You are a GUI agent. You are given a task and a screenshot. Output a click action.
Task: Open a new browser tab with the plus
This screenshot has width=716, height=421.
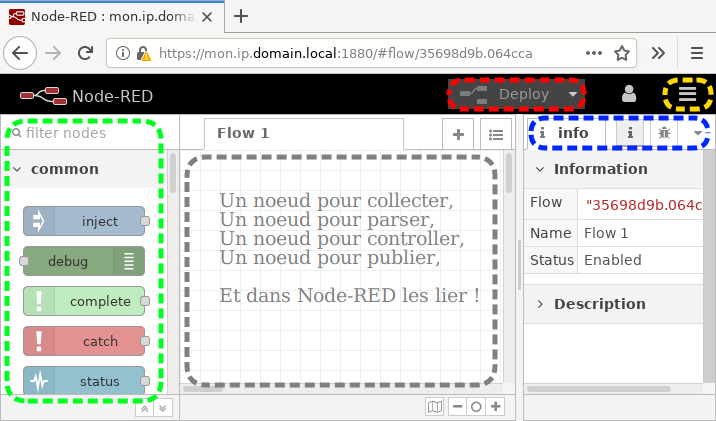(x=241, y=16)
